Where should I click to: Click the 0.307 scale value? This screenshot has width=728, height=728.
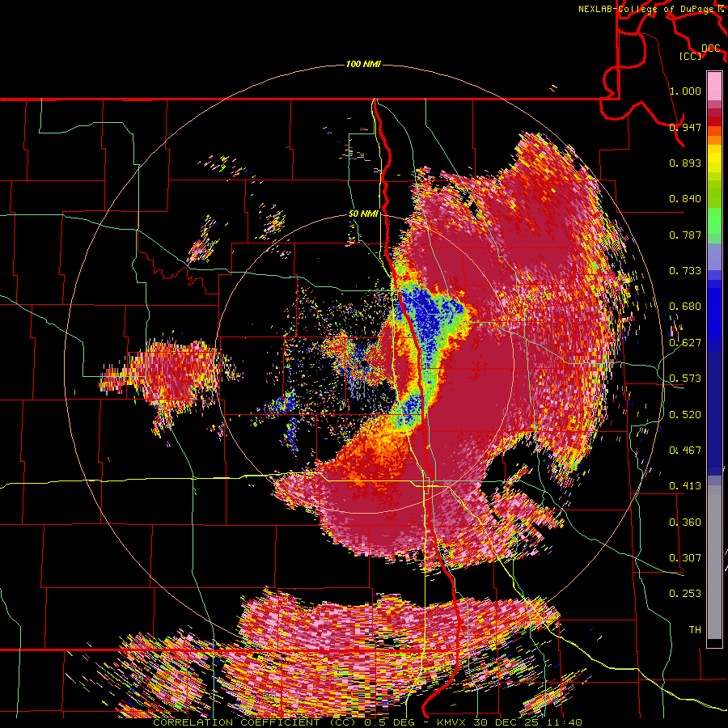pyautogui.click(x=685, y=558)
